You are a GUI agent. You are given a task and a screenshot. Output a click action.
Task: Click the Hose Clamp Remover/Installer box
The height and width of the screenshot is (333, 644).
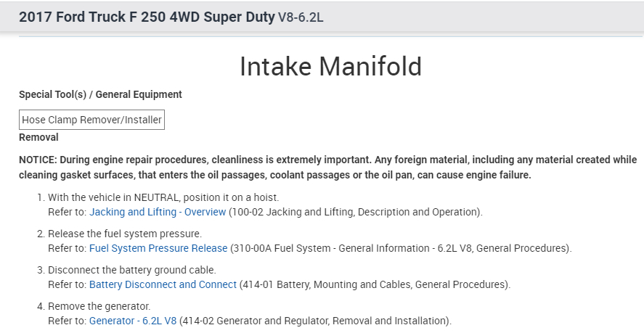coord(91,120)
